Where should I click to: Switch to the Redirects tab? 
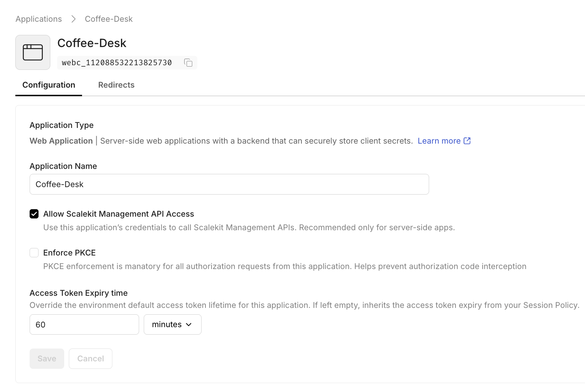pyautogui.click(x=116, y=85)
